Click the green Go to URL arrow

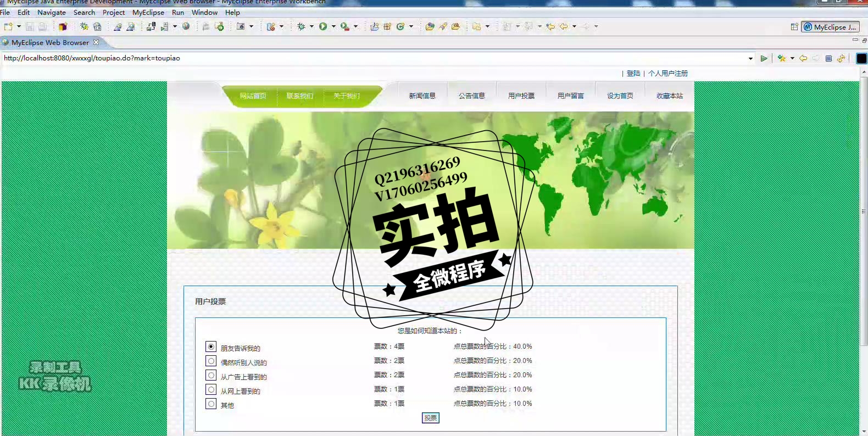point(764,58)
